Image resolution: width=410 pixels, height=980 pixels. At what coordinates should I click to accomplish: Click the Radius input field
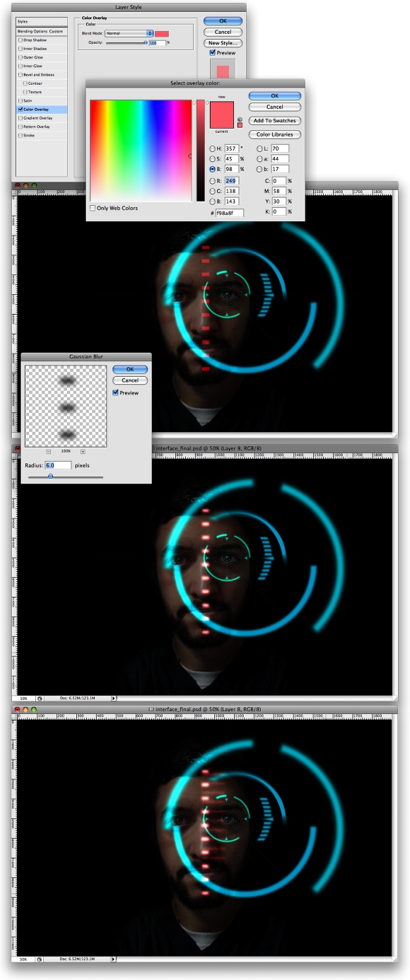point(59,466)
